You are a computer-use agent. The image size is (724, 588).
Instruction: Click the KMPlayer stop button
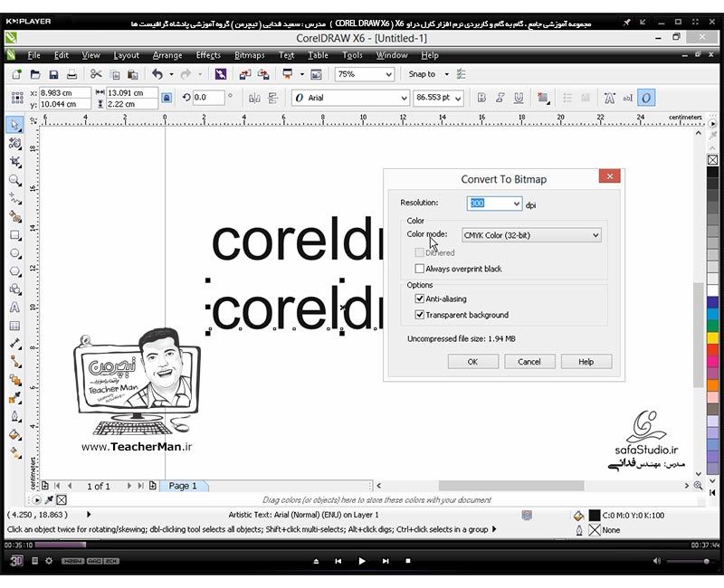[408, 561]
